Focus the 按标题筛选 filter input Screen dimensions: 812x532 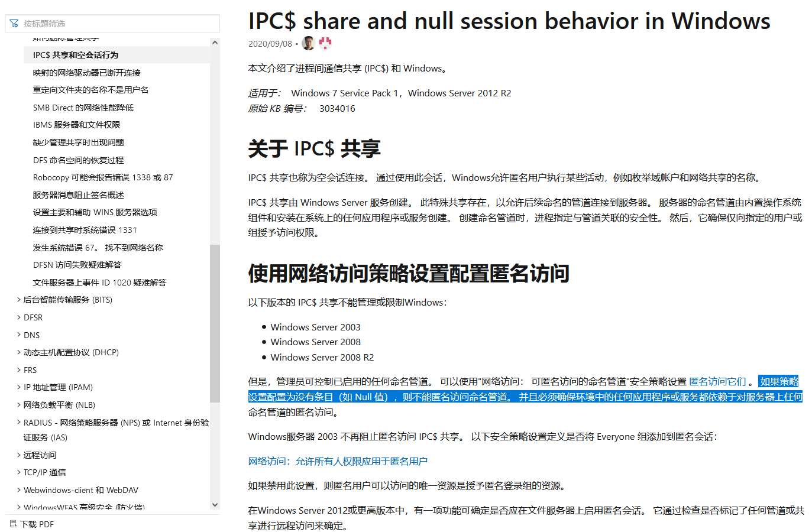point(118,24)
